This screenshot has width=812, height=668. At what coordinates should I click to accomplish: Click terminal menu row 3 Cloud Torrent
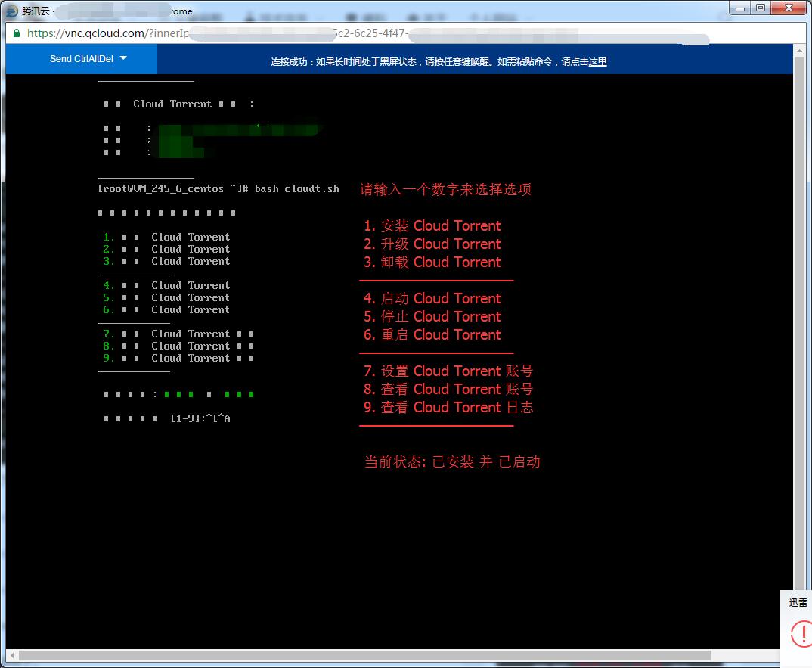[x=166, y=261]
